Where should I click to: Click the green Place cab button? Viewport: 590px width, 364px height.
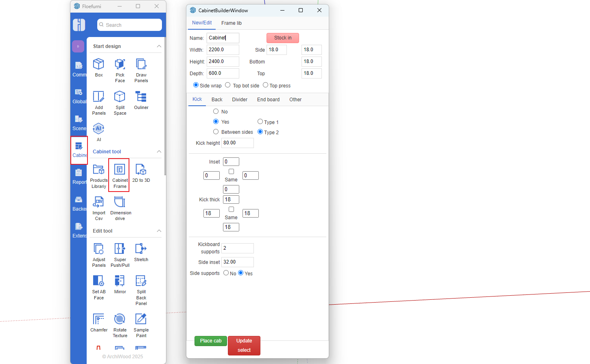[211, 341]
